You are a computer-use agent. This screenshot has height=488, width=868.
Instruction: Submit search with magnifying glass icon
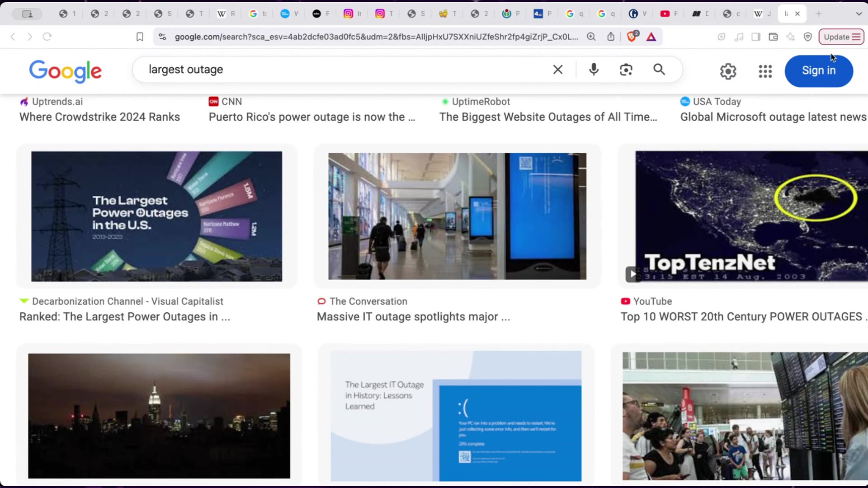click(x=659, y=70)
